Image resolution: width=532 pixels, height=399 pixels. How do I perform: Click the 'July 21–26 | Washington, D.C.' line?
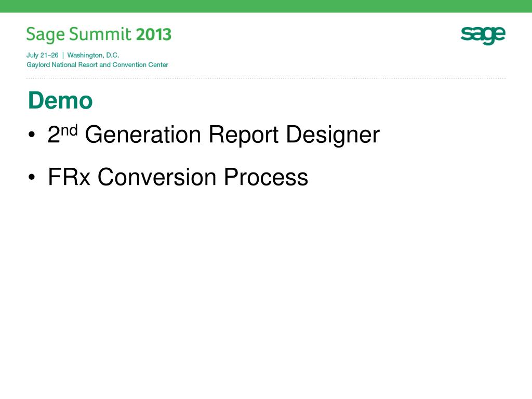click(73, 55)
